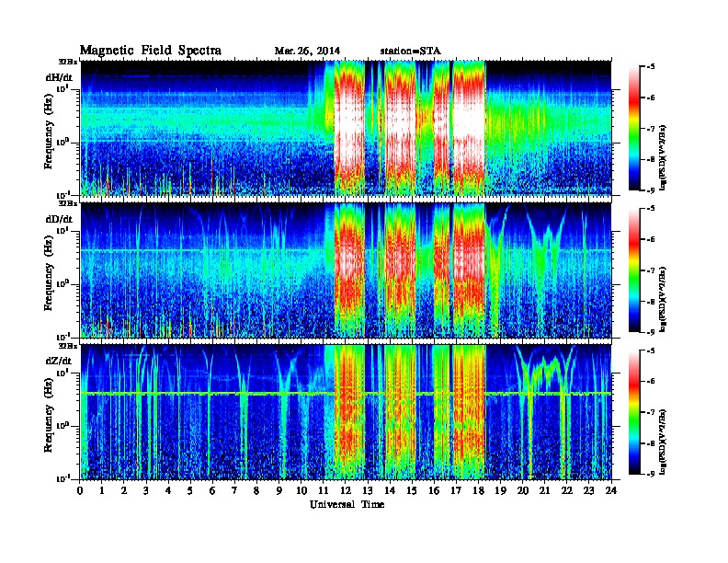The image size is (728, 563).
Task: Click the log(PSD) label beside dZ/dt color bar
Action: tap(664, 442)
